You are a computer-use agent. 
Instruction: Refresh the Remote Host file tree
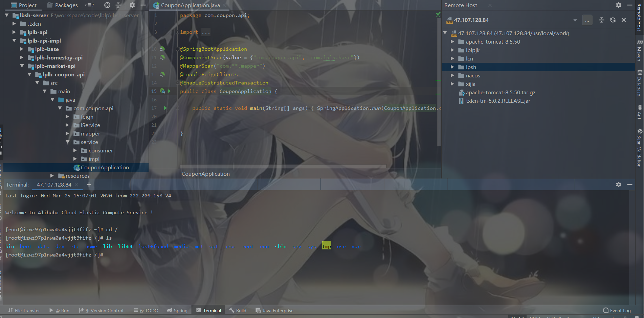[613, 20]
